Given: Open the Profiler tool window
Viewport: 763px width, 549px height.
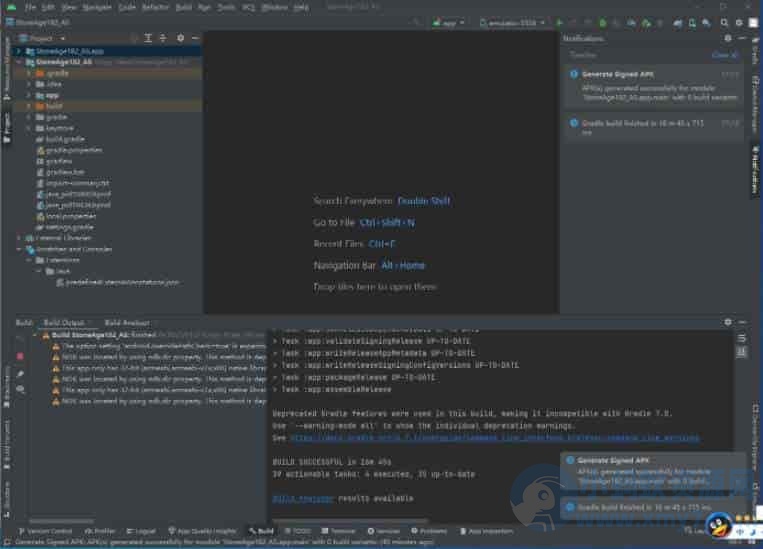Looking at the screenshot, I should point(100,531).
